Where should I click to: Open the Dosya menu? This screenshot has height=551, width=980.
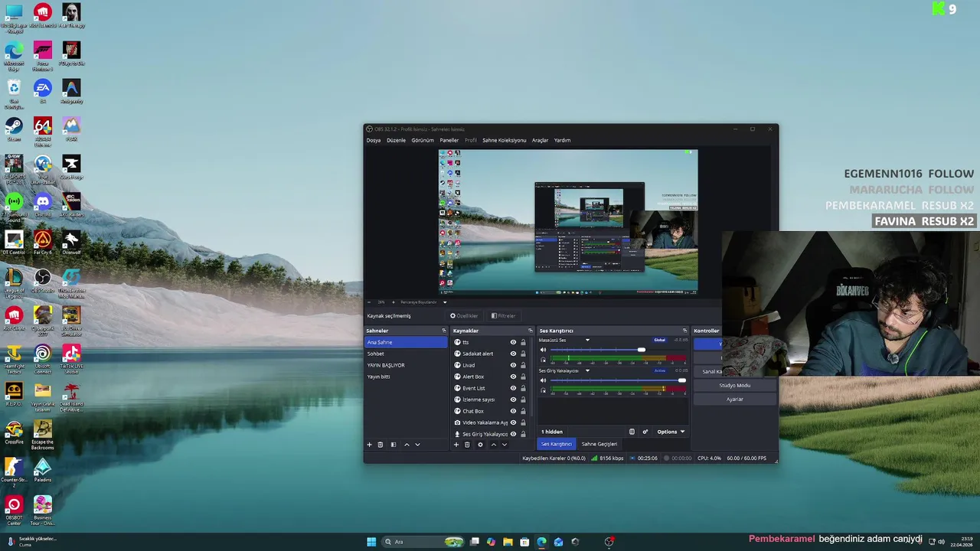tap(374, 140)
